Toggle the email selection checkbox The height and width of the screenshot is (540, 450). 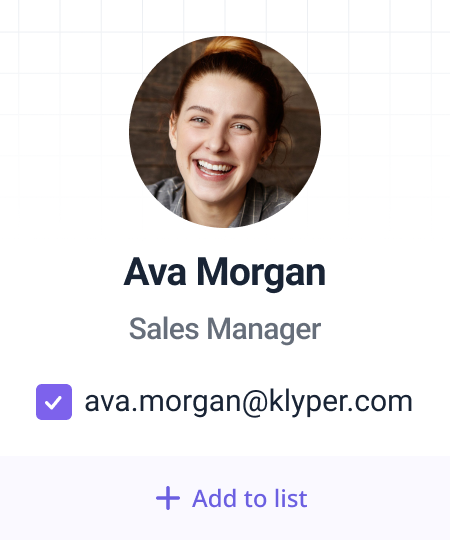pos(54,402)
